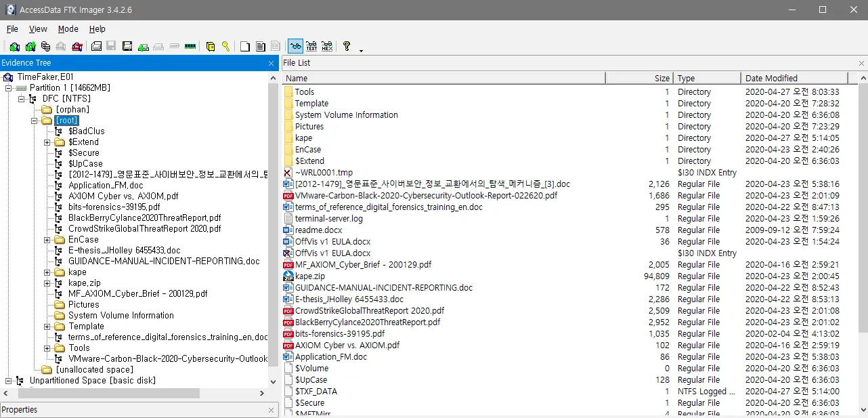
Task: Select System Volume Information in the tree
Action: coord(121,316)
